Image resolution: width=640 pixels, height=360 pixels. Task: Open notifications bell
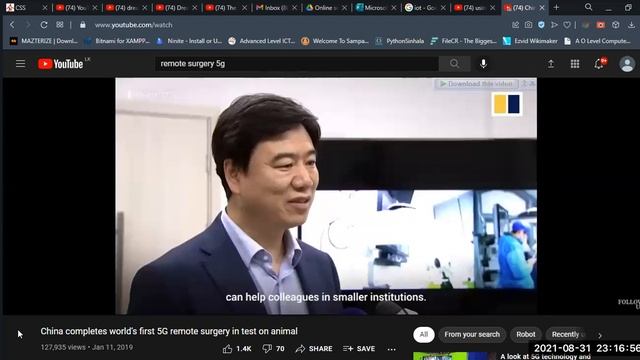[x=599, y=64]
